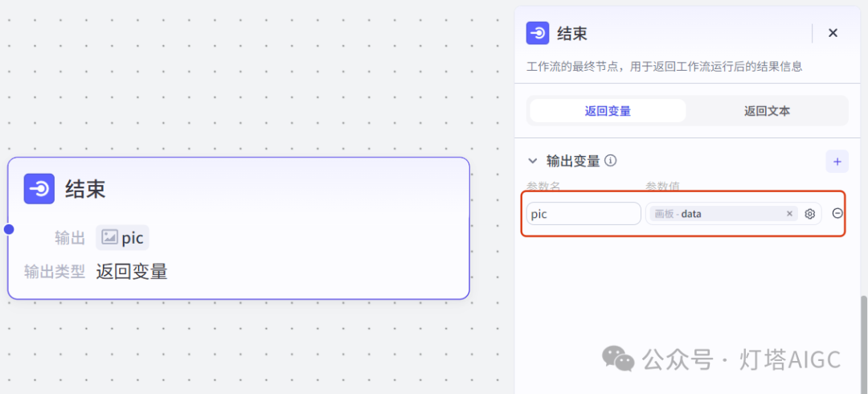
Task: Clear the 画板 - data reference
Action: point(789,214)
